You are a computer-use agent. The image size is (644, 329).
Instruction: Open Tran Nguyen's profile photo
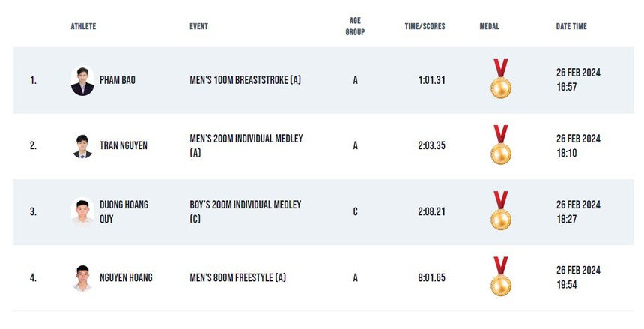82,146
